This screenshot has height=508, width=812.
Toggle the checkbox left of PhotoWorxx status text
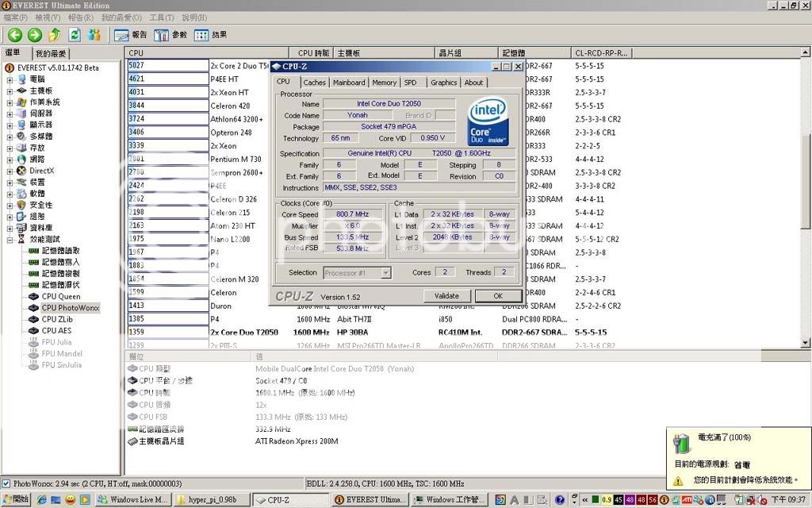[x=6, y=483]
